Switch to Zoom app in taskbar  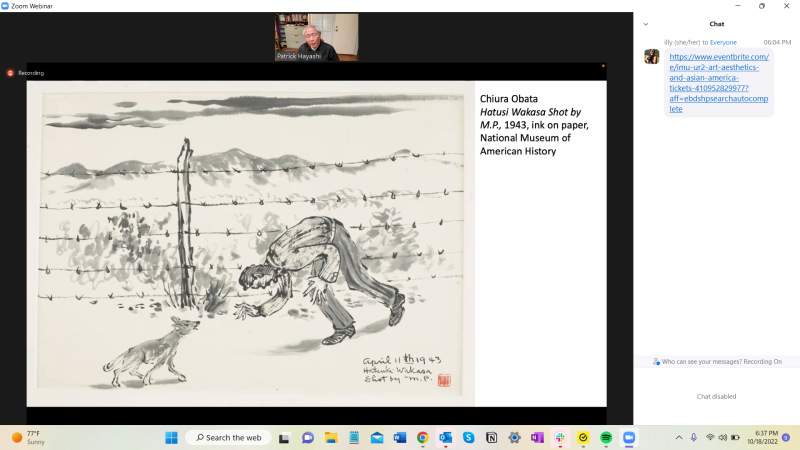click(629, 438)
